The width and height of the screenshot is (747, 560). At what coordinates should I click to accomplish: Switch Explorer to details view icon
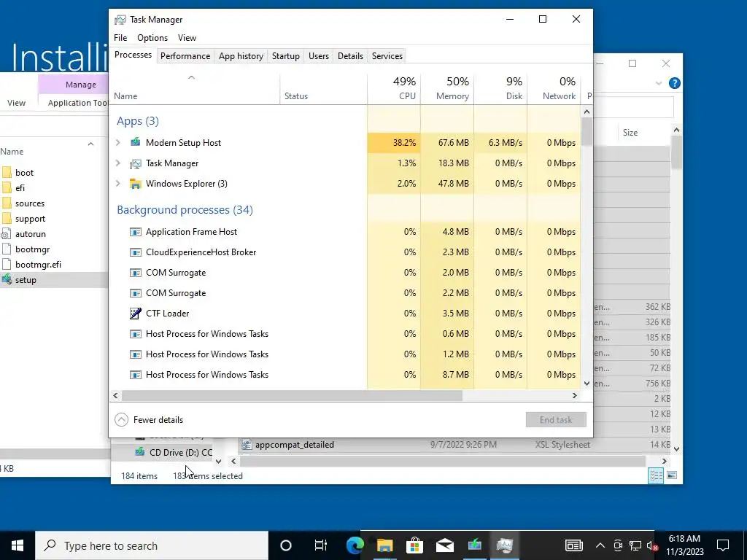[x=656, y=475]
